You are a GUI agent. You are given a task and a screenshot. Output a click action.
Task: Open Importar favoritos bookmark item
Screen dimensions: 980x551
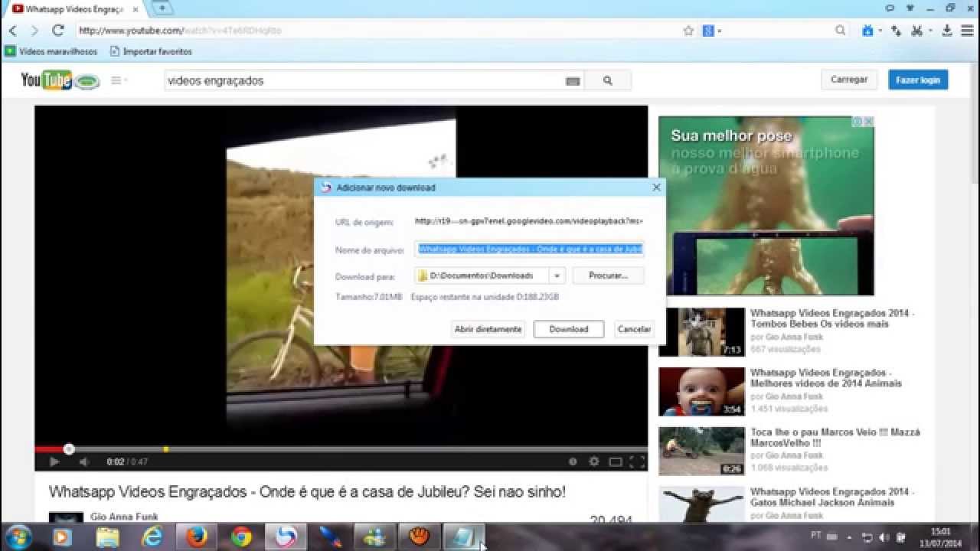(x=151, y=51)
